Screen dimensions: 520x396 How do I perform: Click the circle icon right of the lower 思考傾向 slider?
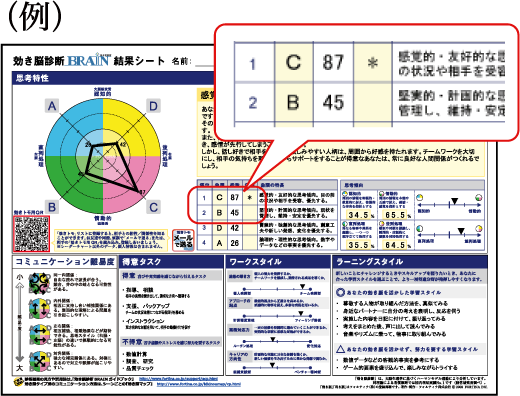coord(479,228)
